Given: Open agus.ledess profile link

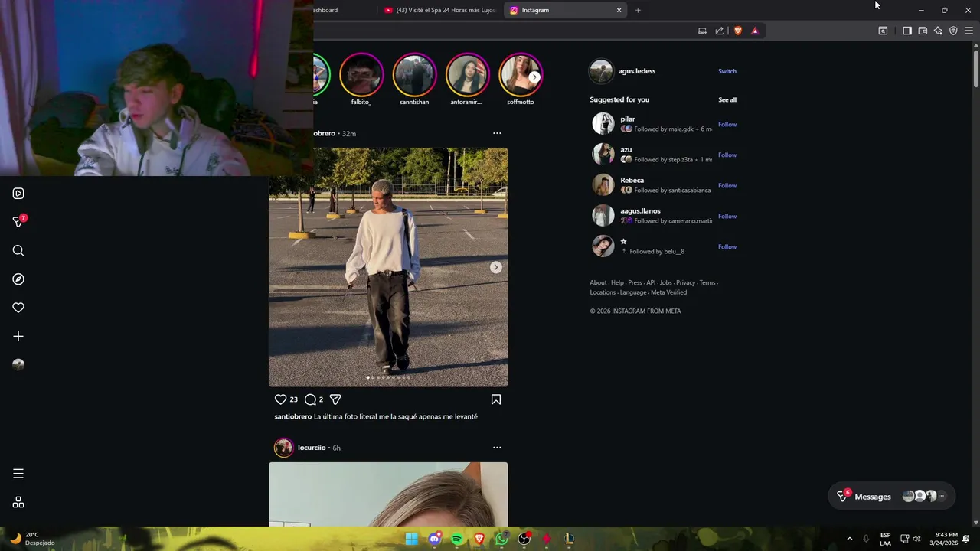Looking at the screenshot, I should coord(637,71).
